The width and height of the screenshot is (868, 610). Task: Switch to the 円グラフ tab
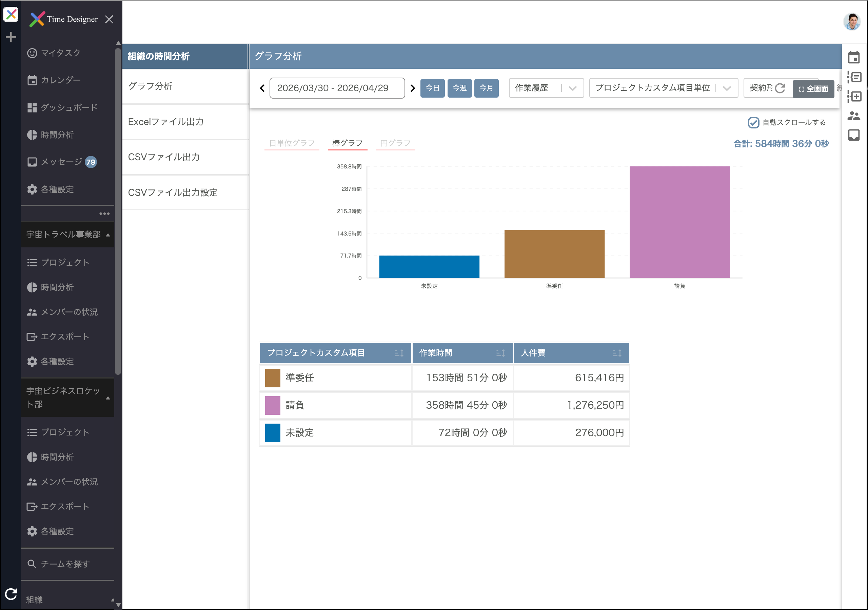click(395, 143)
